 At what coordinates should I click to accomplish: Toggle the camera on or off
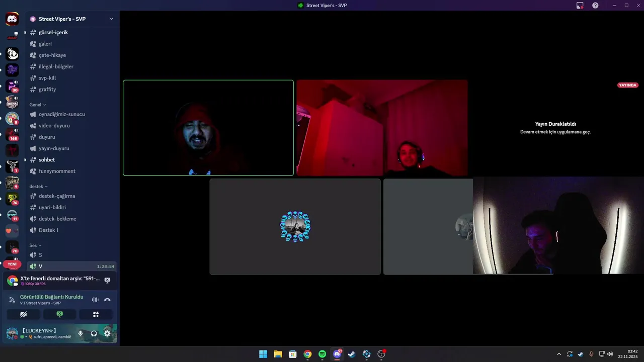coord(23,314)
